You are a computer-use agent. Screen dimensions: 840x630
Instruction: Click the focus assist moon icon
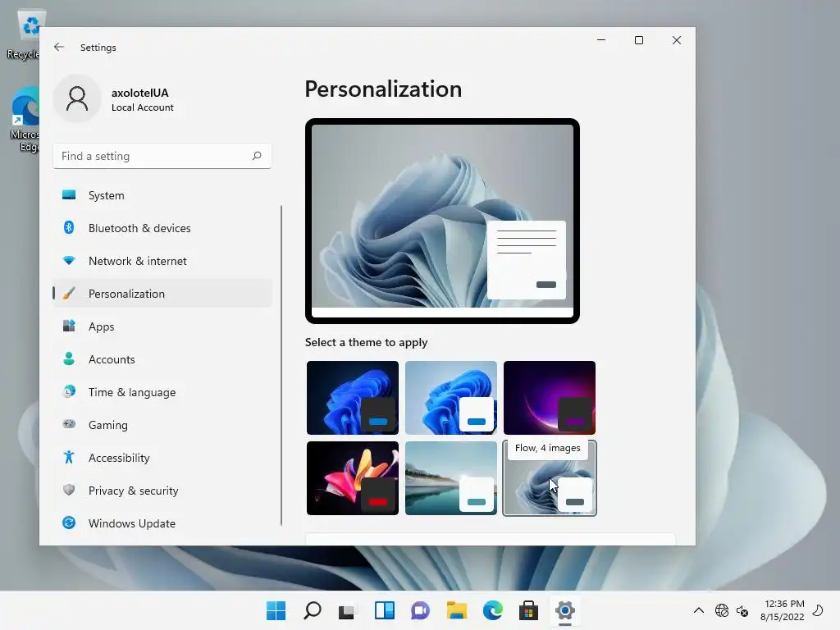tap(818, 609)
